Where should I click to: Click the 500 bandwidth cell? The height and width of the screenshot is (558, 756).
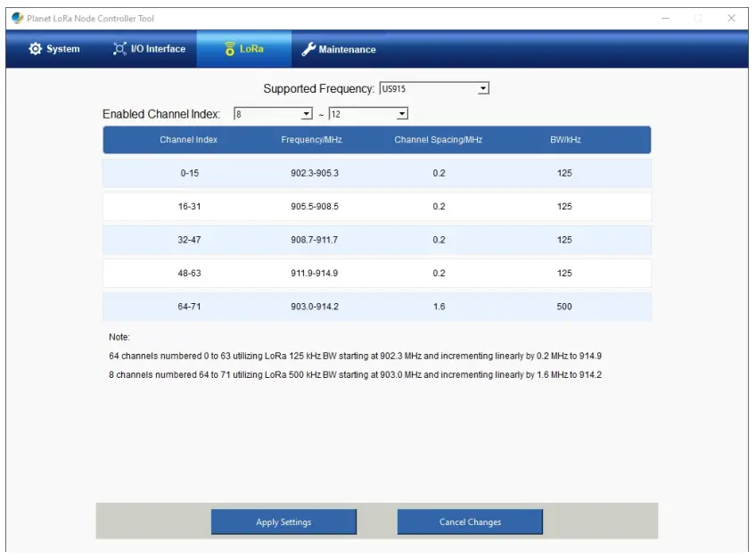[x=564, y=307]
